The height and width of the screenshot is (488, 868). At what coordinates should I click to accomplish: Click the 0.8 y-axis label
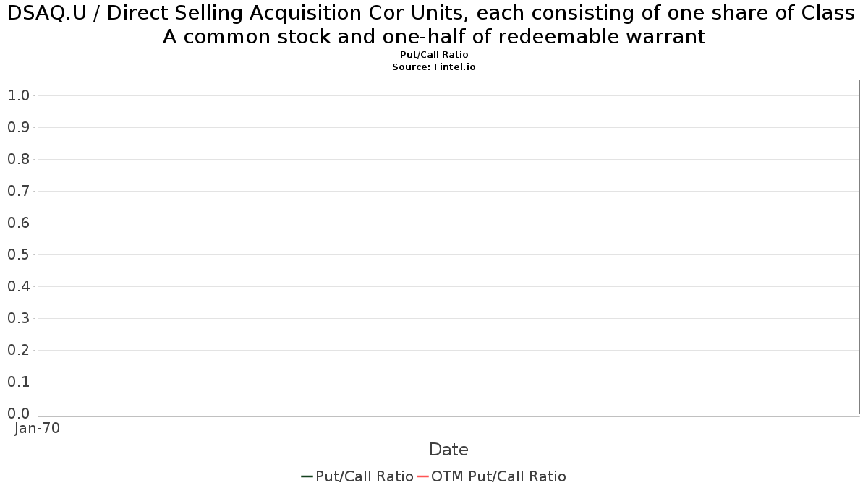(x=18, y=159)
